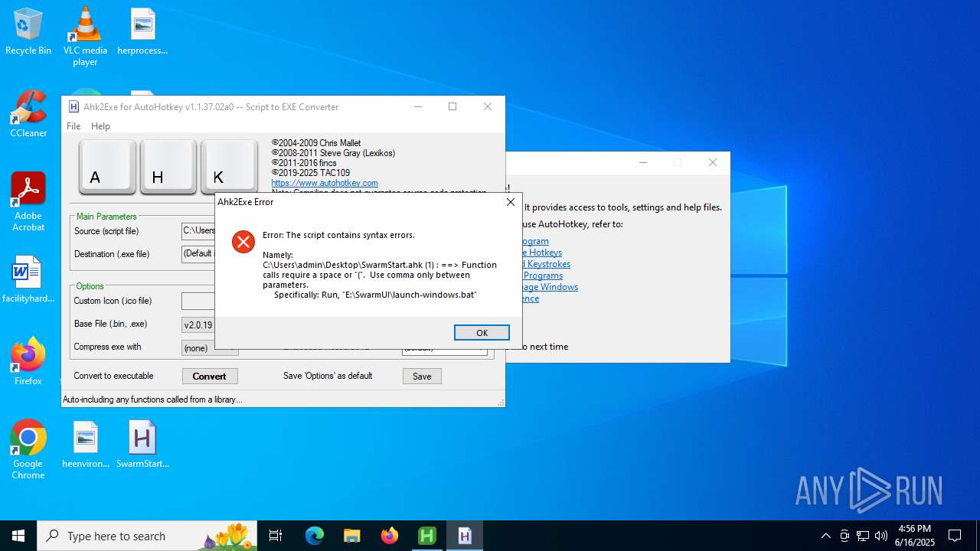
Task: Click the 'K' key image in Ahk2Exe
Action: (228, 167)
